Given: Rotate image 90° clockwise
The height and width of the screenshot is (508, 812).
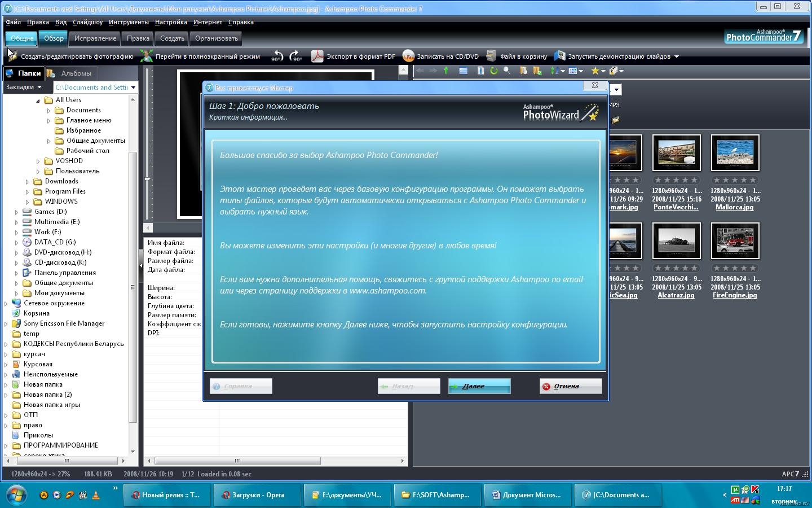Looking at the screenshot, I should 295,56.
